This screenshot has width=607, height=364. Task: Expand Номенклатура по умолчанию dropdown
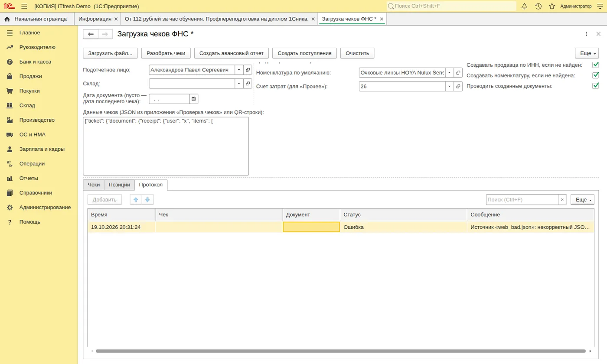point(450,73)
